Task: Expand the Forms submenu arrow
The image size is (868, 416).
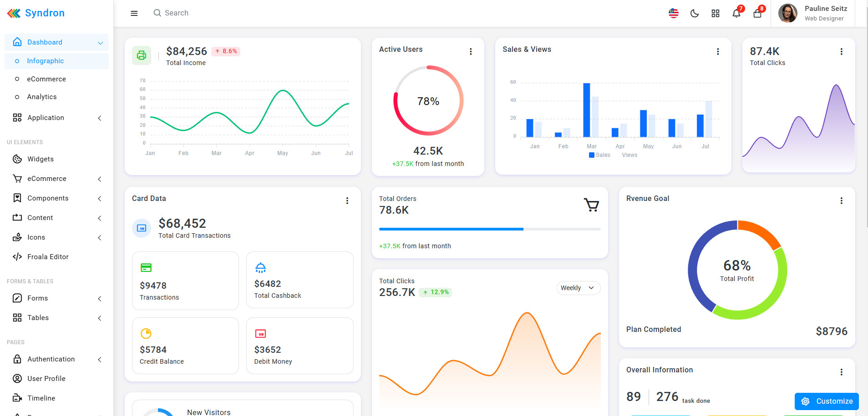Action: (100, 299)
